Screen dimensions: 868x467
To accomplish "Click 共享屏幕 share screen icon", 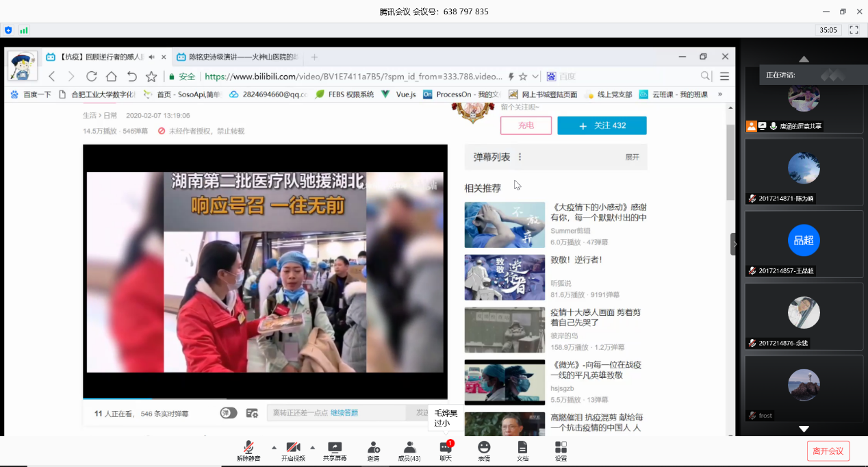I will [x=335, y=451].
